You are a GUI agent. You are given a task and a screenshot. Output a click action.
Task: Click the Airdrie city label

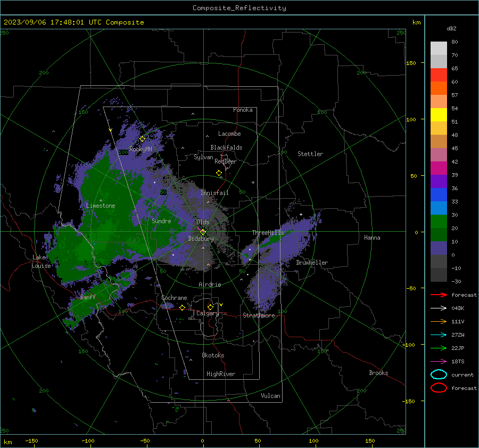210,284
